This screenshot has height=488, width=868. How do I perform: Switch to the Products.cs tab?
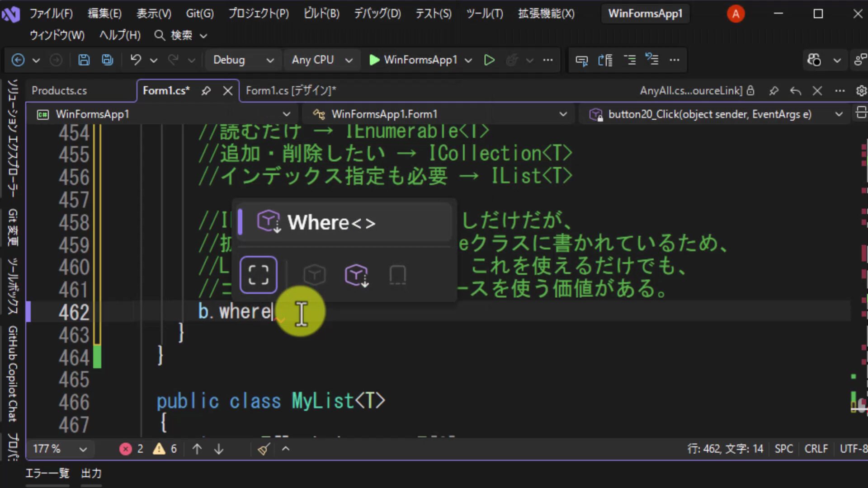click(59, 91)
